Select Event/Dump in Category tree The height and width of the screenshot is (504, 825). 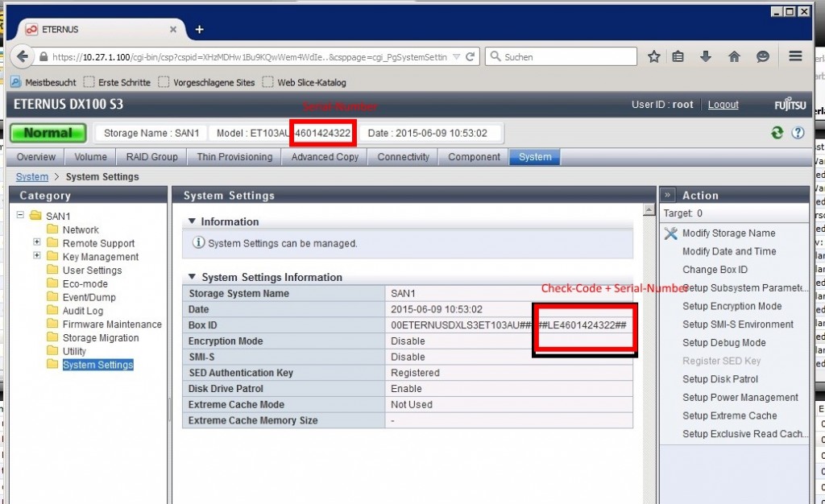click(89, 297)
